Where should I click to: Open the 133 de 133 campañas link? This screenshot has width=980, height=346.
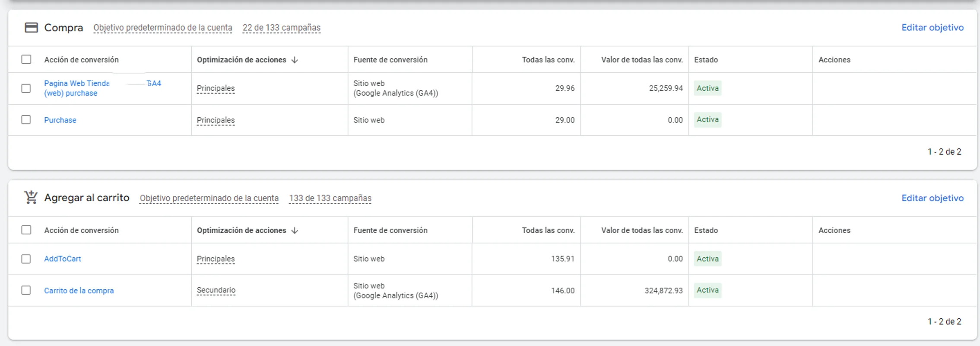click(x=330, y=198)
